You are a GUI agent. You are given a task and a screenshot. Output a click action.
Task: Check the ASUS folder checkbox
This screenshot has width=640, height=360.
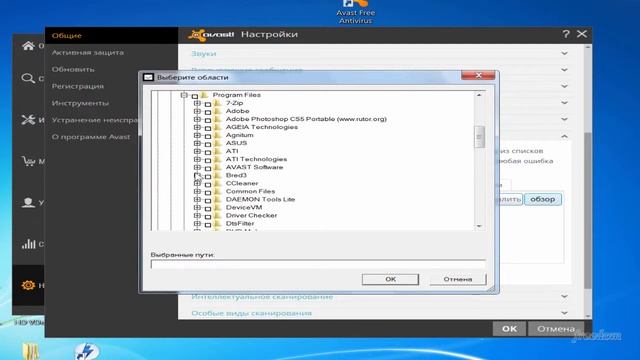[208, 144]
